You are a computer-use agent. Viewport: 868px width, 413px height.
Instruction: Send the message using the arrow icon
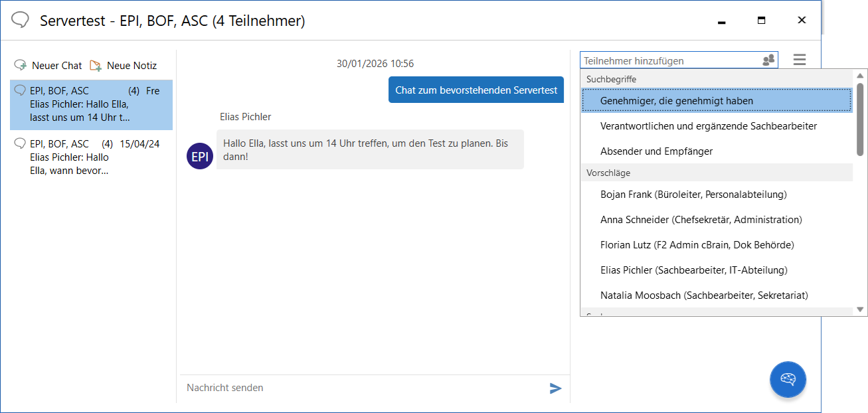pos(555,388)
